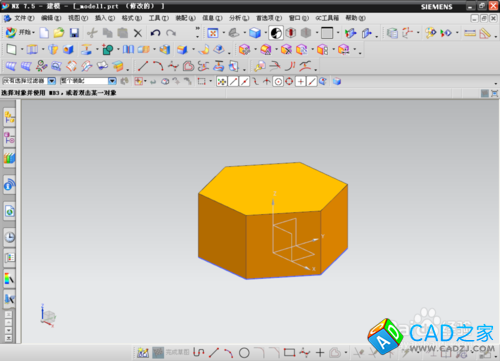The image size is (500, 361).
Task: Open a file with the folder icon
Action: click(x=59, y=33)
